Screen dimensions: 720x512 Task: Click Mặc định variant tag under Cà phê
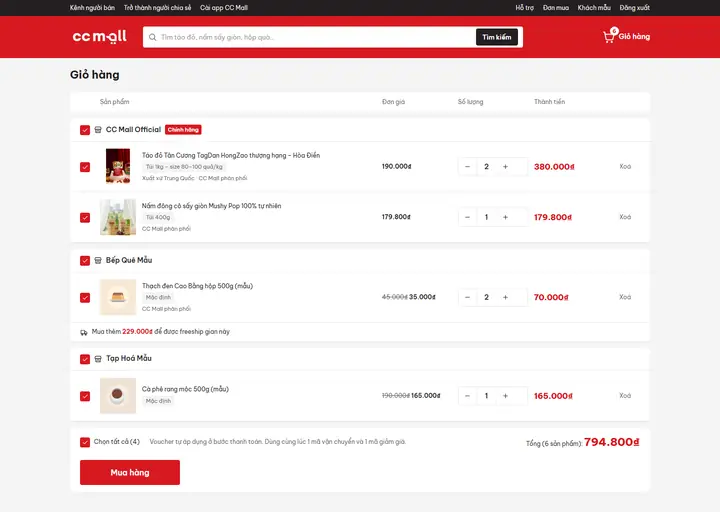tap(158, 401)
